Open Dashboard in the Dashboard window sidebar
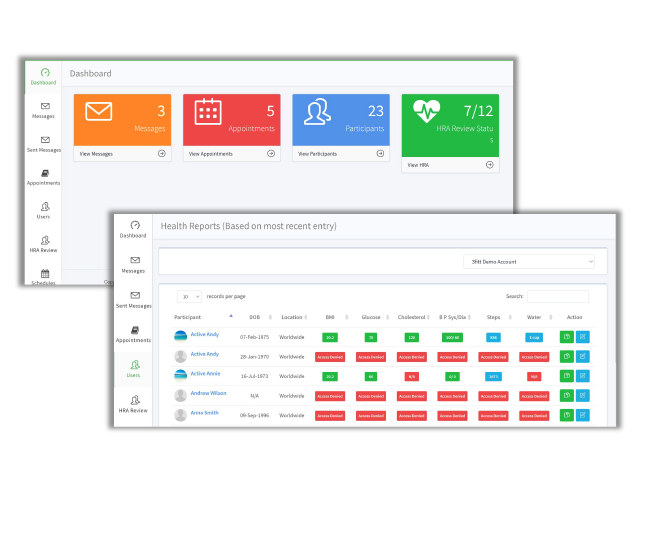The height and width of the screenshot is (556, 649). [43, 77]
